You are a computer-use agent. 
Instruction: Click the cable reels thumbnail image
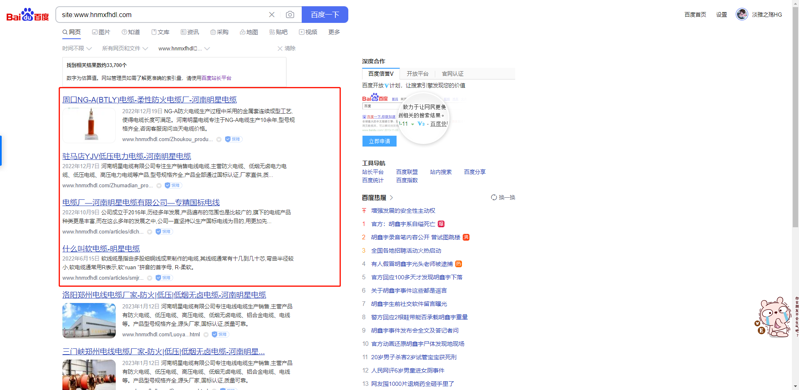click(89, 375)
